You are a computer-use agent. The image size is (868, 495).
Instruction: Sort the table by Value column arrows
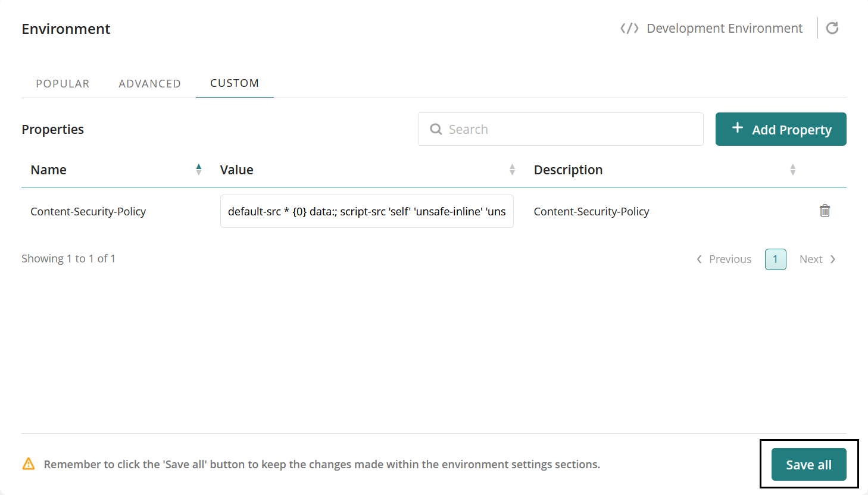point(512,170)
